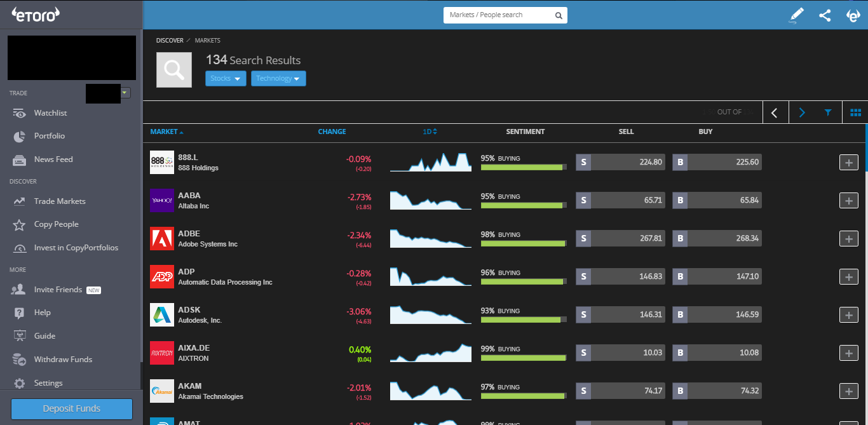The height and width of the screenshot is (425, 868).
Task: Click the share icon in the top bar
Action: click(825, 15)
